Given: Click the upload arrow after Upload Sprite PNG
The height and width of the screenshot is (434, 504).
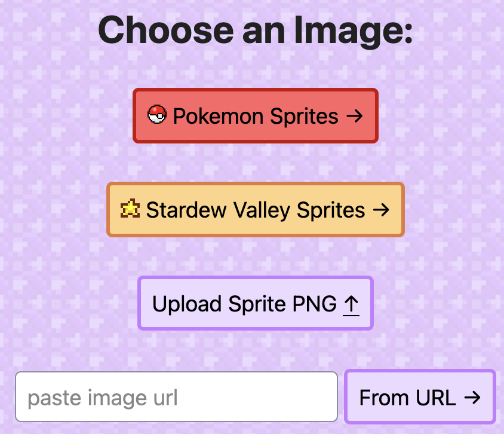Looking at the screenshot, I should (352, 303).
